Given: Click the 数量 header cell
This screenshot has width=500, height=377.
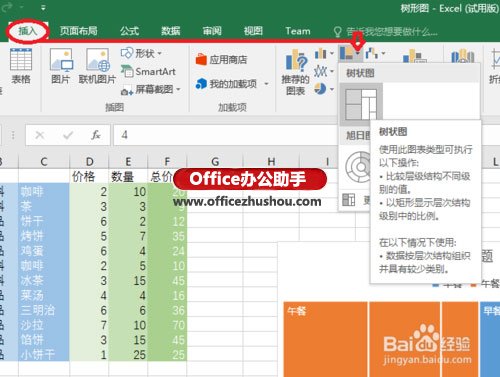Looking at the screenshot, I should point(128,176).
